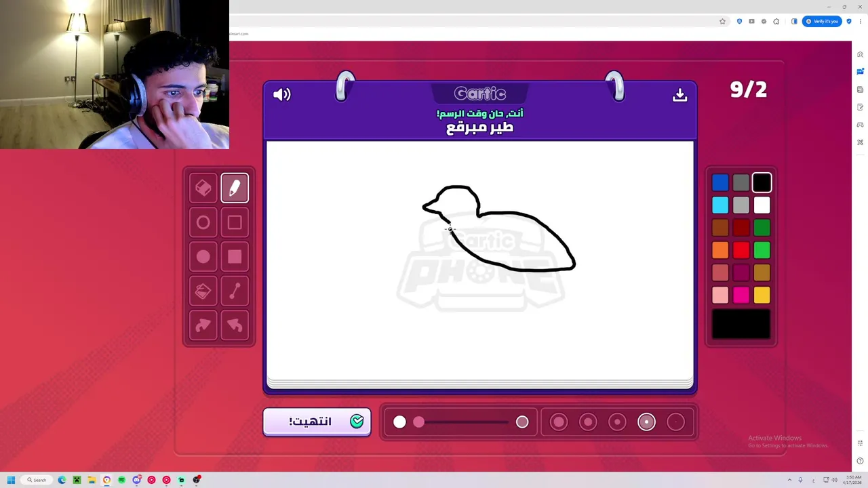Pick the currently highlighted brush size
868x488 pixels.
pyautogui.click(x=646, y=422)
